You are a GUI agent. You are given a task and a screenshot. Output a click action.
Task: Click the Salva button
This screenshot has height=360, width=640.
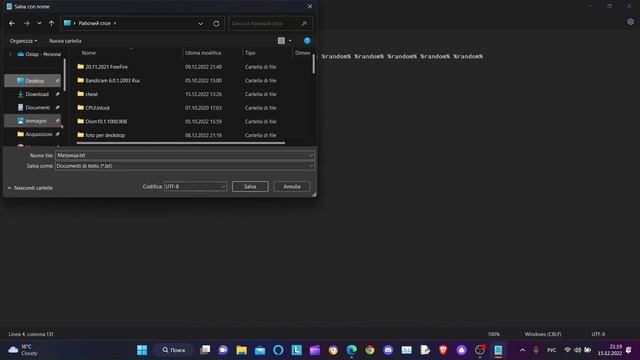coord(250,187)
